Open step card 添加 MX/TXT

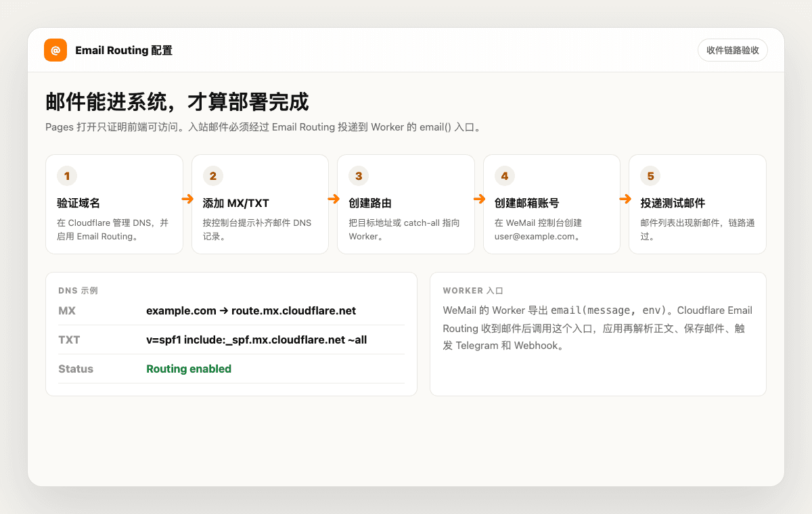click(260, 204)
